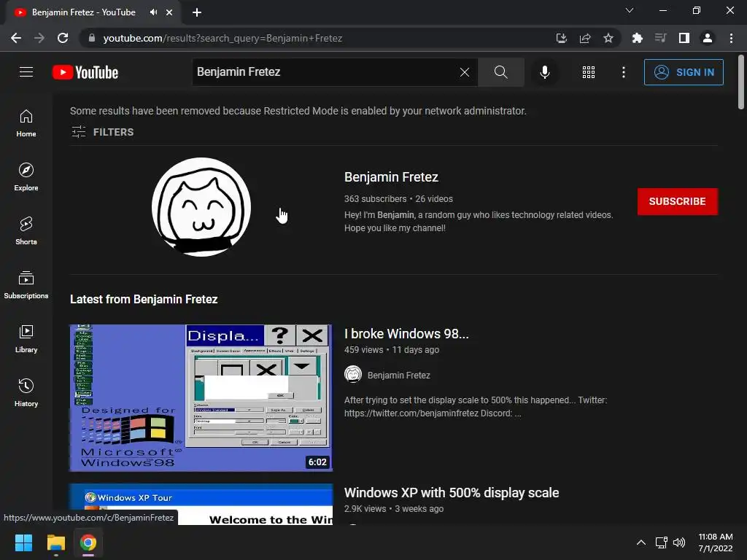Click the install app icon in address bar
Viewport: 747px width, 560px height.
(562, 38)
